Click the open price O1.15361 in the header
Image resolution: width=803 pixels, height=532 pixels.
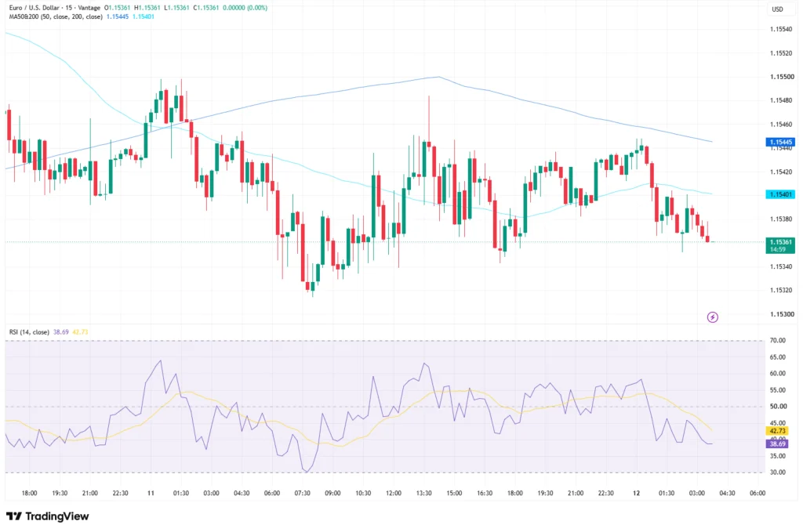tap(118, 8)
